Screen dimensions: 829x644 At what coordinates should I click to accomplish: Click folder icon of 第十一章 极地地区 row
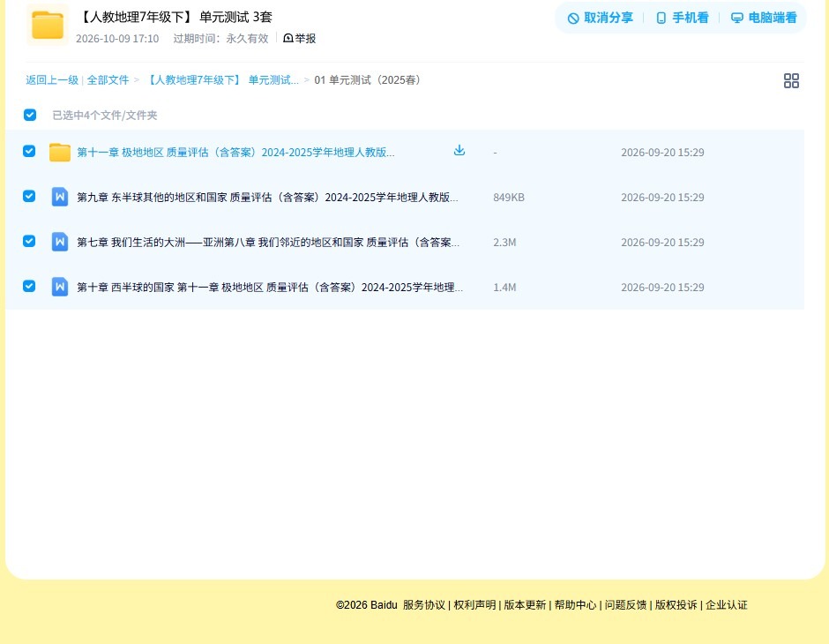coord(60,153)
